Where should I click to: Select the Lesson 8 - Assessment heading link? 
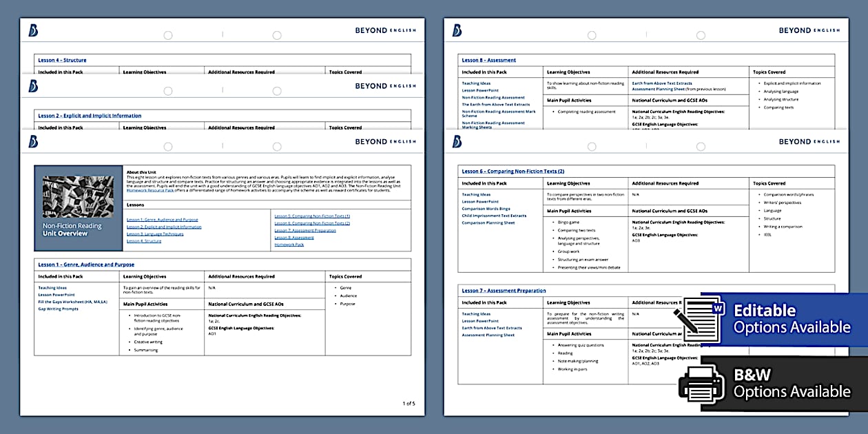click(488, 60)
